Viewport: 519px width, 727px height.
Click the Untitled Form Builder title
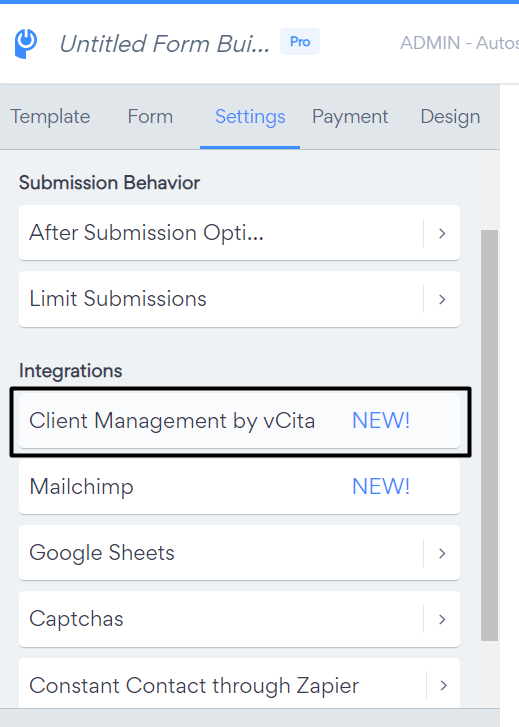coord(164,44)
